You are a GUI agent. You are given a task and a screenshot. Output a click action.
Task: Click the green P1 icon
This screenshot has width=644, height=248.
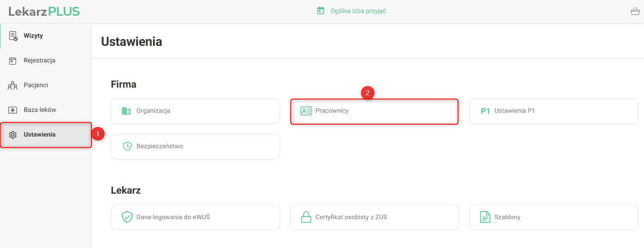[485, 111]
